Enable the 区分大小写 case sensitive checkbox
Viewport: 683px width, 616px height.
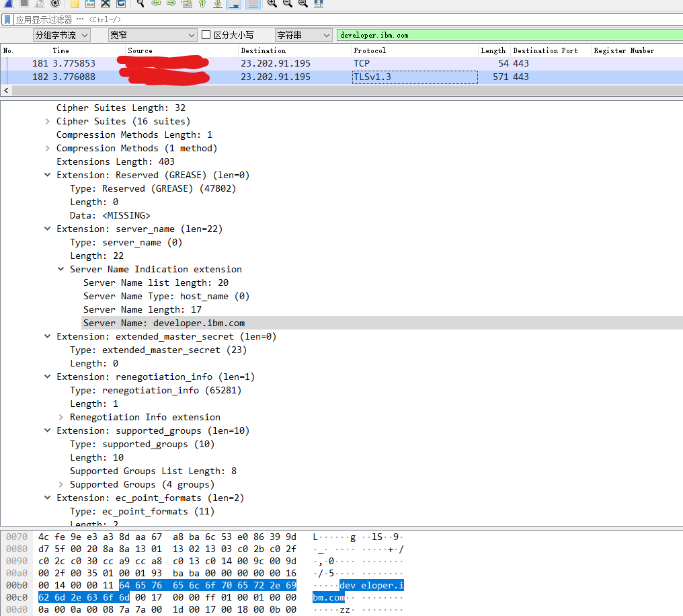[206, 35]
